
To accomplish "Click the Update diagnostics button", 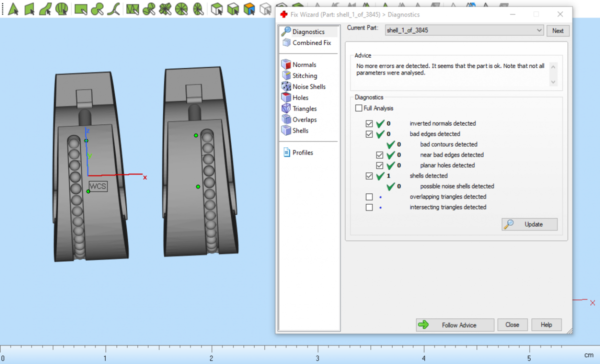I will [529, 224].
